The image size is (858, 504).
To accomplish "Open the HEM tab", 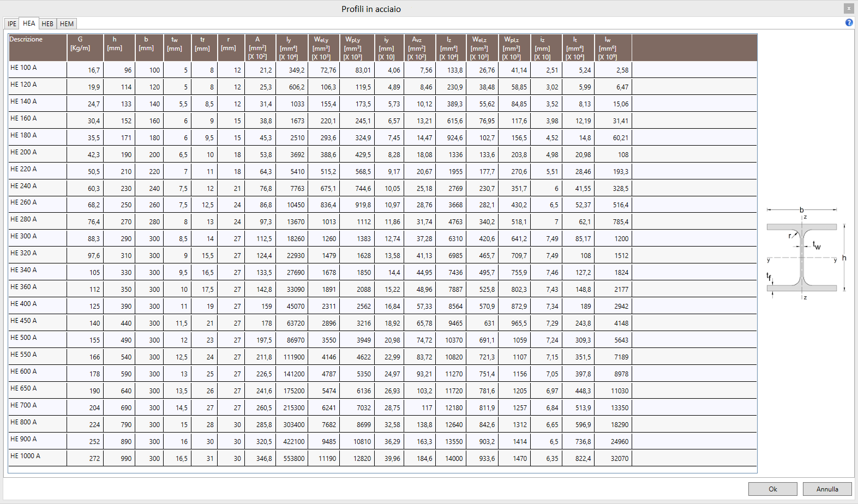I will pos(67,23).
